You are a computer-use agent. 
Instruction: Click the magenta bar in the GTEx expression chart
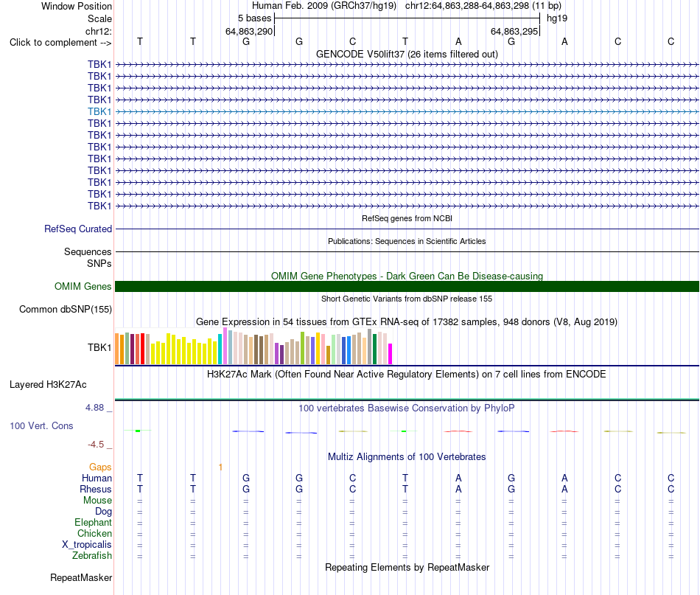(x=391, y=354)
